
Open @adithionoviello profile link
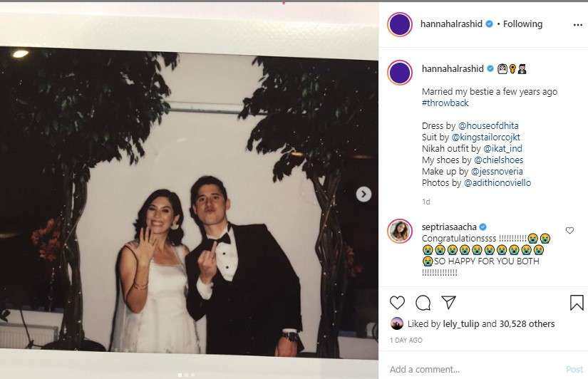tap(497, 183)
